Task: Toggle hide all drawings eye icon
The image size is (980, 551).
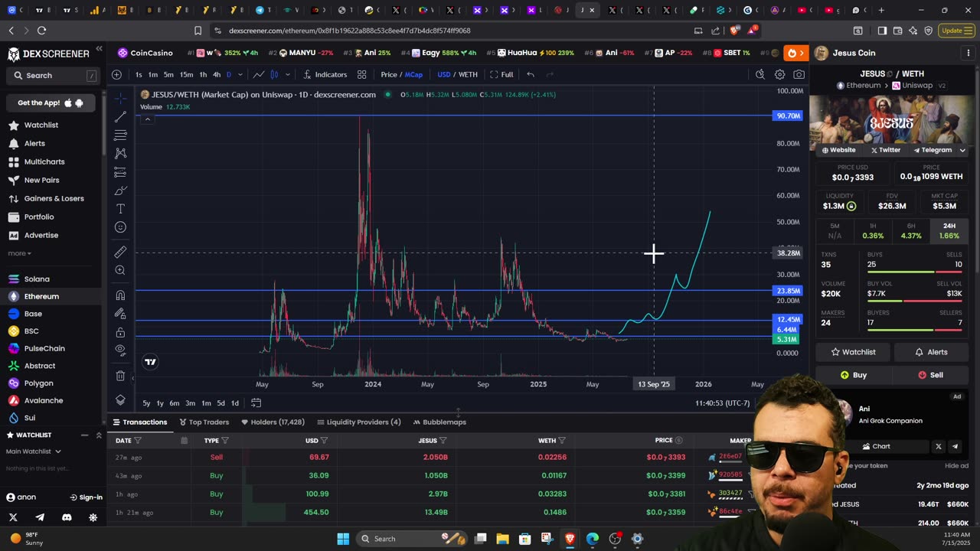Action: (120, 350)
